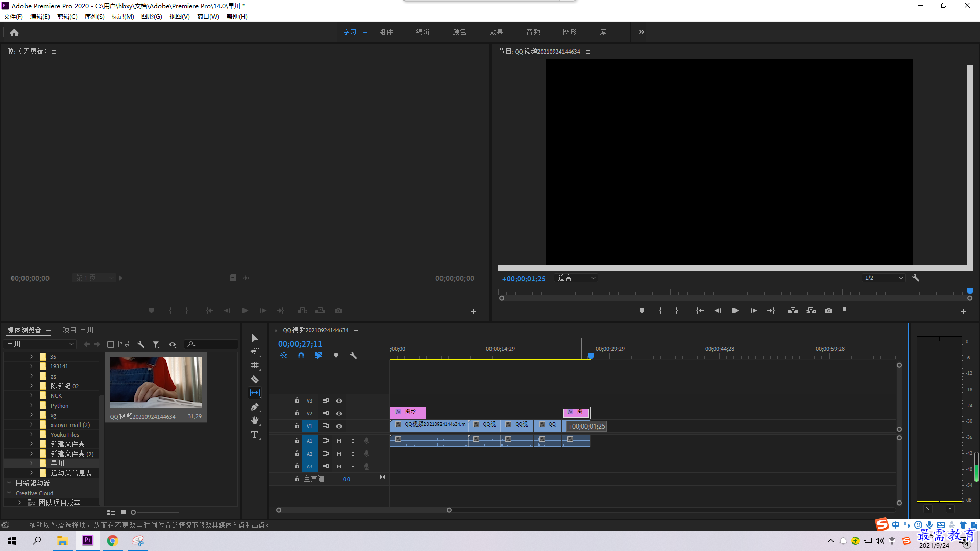
Task: Switch to 颜色 workspace tab
Action: (459, 32)
